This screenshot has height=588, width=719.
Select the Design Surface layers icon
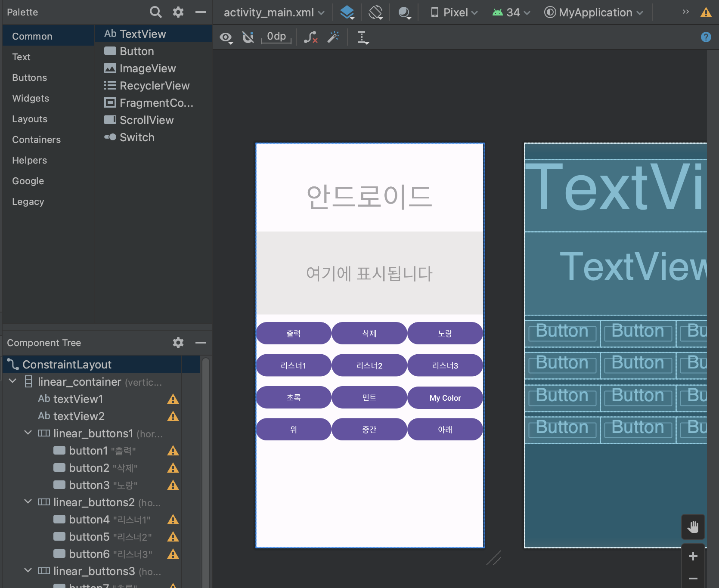[x=347, y=12]
